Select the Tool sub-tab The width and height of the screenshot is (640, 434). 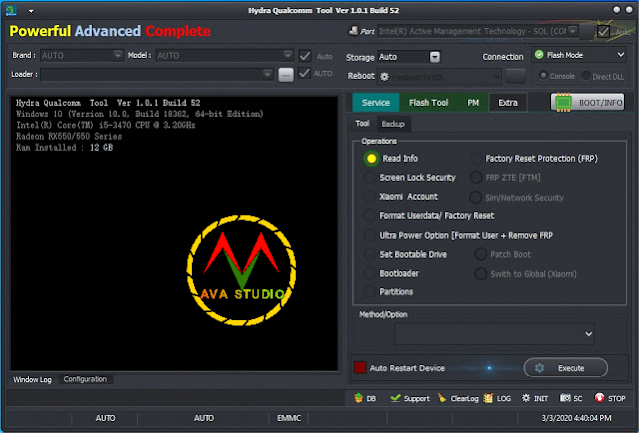point(362,123)
